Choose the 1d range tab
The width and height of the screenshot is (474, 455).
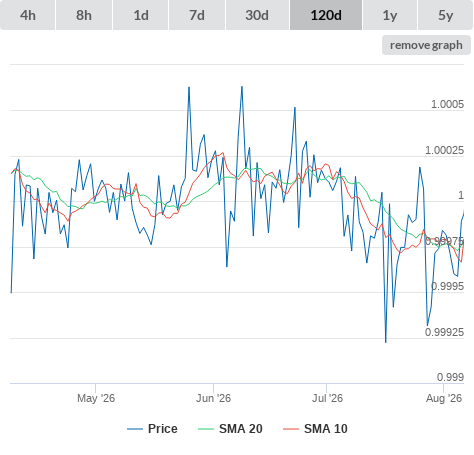(141, 15)
